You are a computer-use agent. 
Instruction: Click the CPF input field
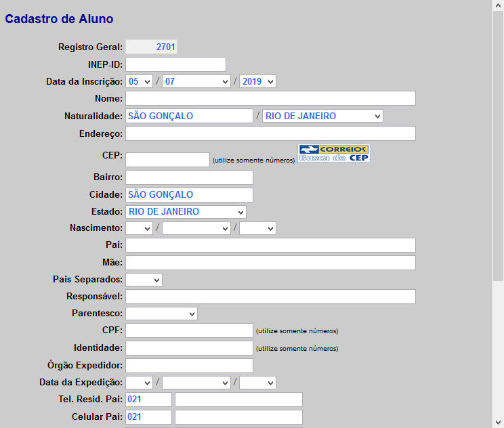[189, 330]
